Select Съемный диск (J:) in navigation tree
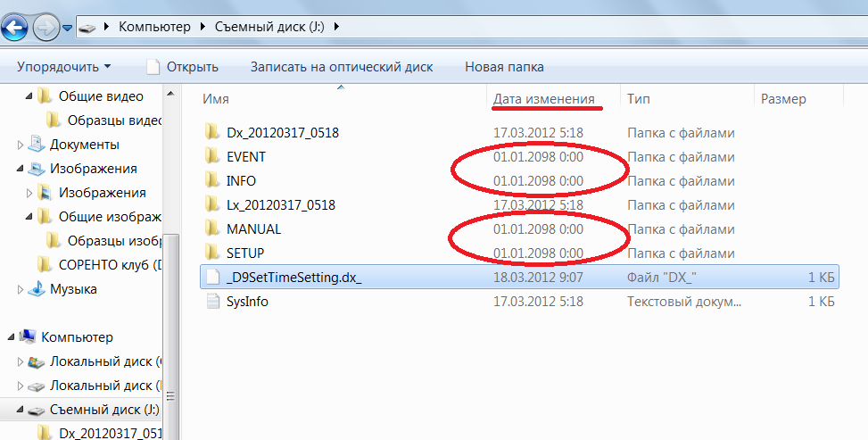Screen dimensions: 868x440 point(103,410)
